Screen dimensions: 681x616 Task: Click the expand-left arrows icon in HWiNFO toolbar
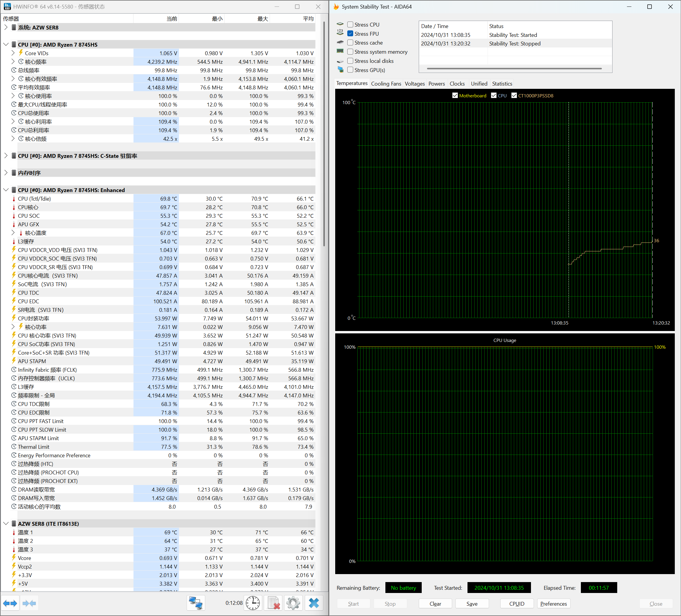pyautogui.click(x=10, y=604)
